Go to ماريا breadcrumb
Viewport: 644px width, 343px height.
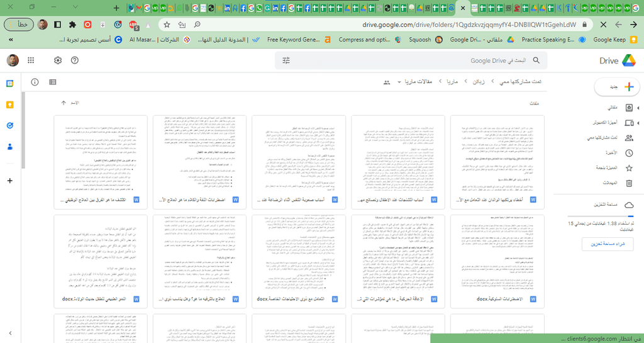pos(453,82)
